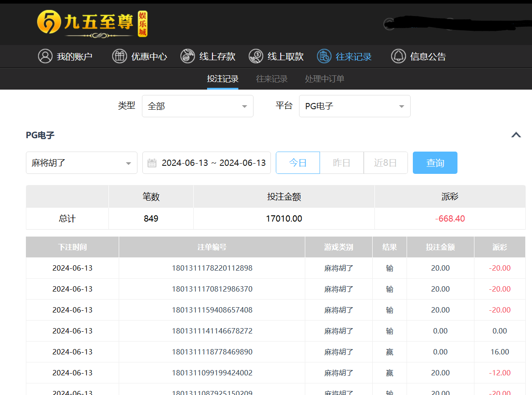Open the 类型 dropdown showing 全部

[197, 106]
